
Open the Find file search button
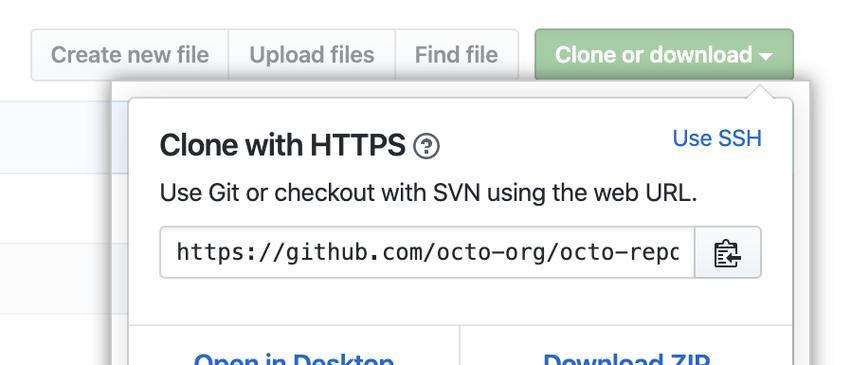point(456,55)
